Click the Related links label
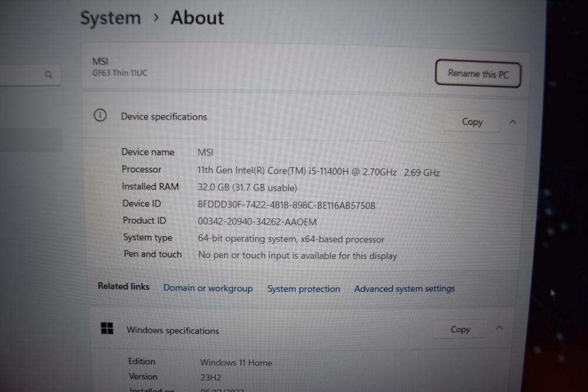 123,286
